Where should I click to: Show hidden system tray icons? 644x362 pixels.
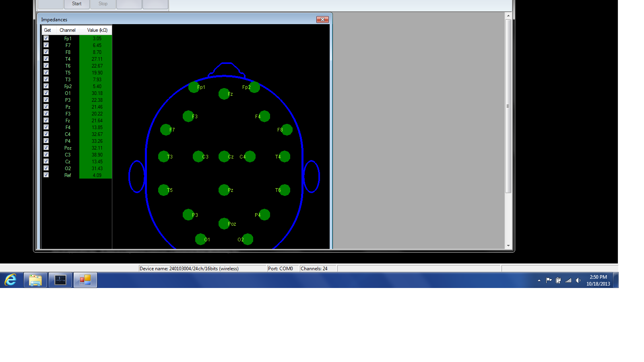point(539,280)
